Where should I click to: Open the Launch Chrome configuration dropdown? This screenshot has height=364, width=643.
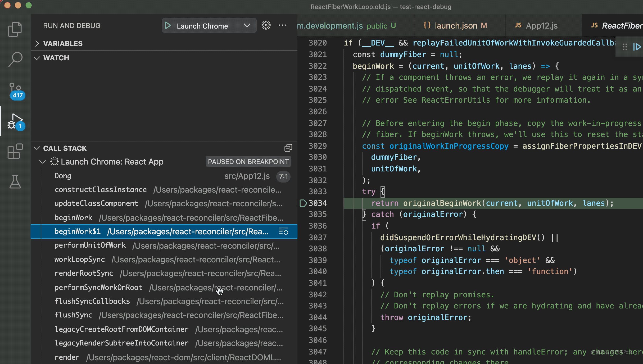(x=247, y=26)
